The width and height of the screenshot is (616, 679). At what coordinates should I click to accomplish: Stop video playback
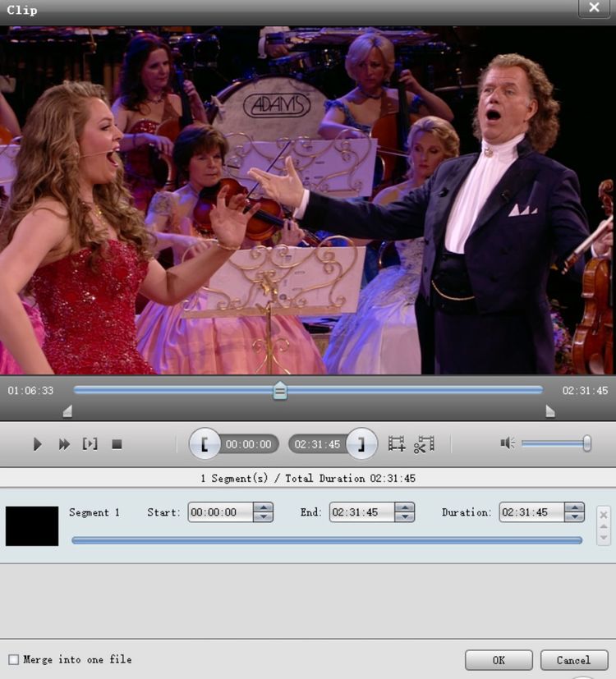(x=117, y=444)
